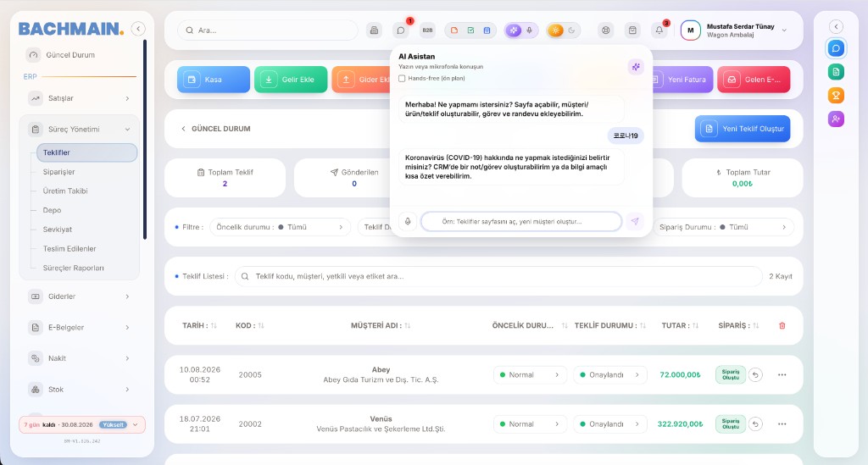Screen dimensions: 868x465
Task: Open the Normal priority dropdown in Abey row
Action: click(x=530, y=375)
